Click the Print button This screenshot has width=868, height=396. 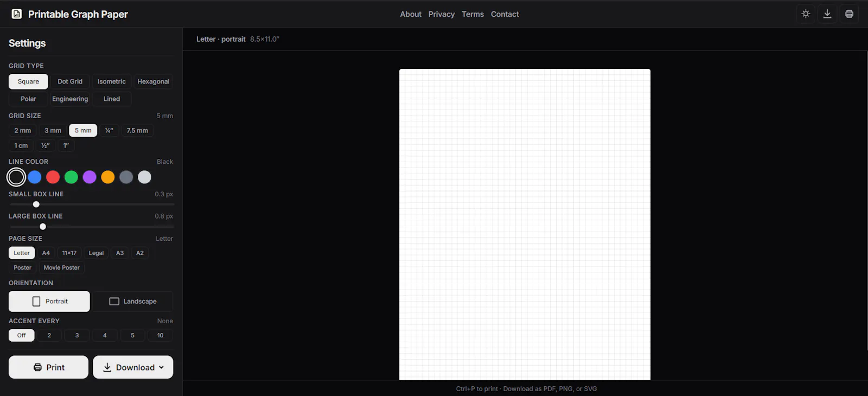(x=48, y=367)
